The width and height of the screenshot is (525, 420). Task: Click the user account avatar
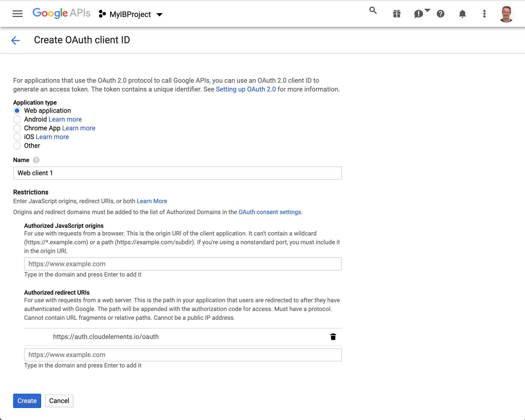(506, 14)
